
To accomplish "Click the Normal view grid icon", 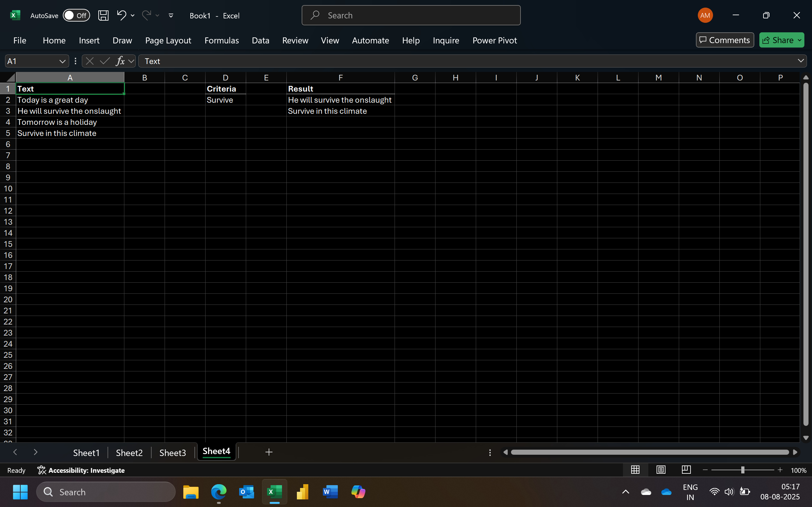I will (635, 470).
